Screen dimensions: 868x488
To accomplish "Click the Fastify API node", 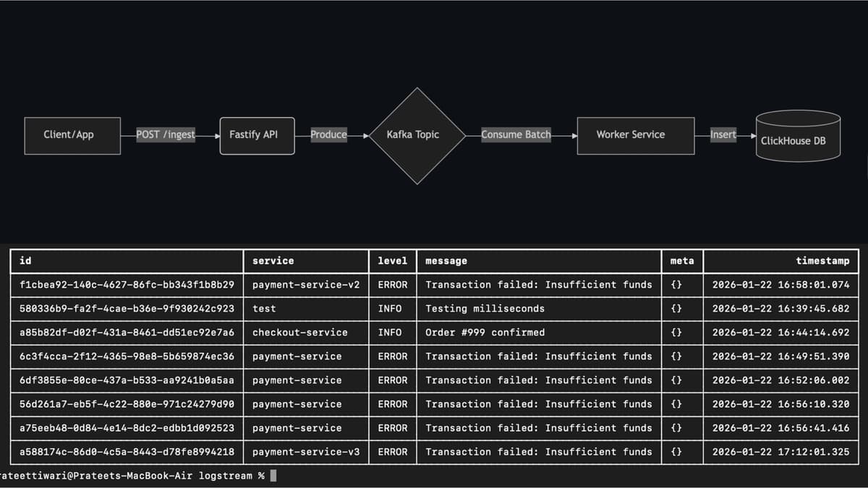I will [257, 135].
